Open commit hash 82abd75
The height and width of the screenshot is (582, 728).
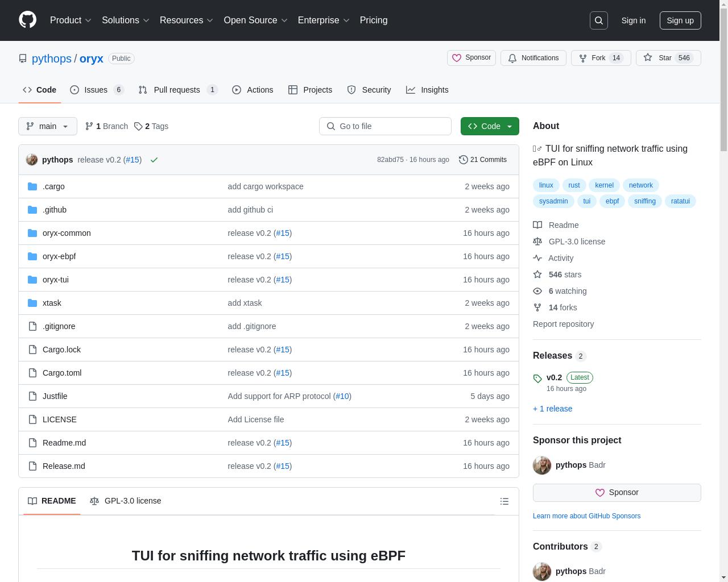click(390, 160)
